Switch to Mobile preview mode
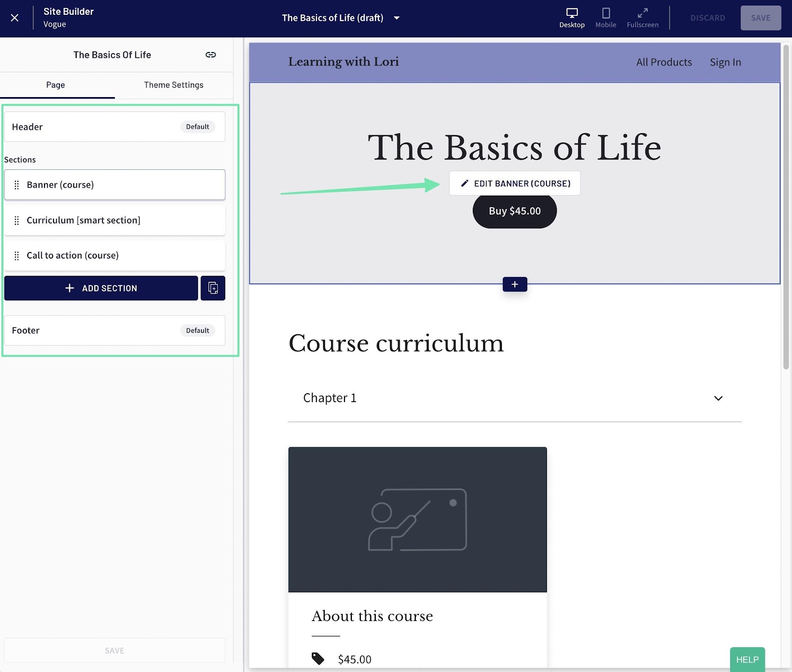Screen dimensions: 792x672 tap(605, 18)
